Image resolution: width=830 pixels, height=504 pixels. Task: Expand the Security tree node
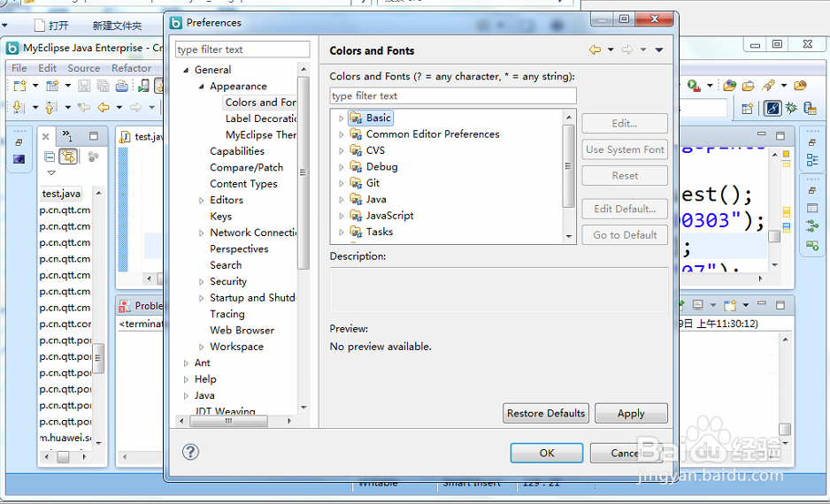(201, 282)
